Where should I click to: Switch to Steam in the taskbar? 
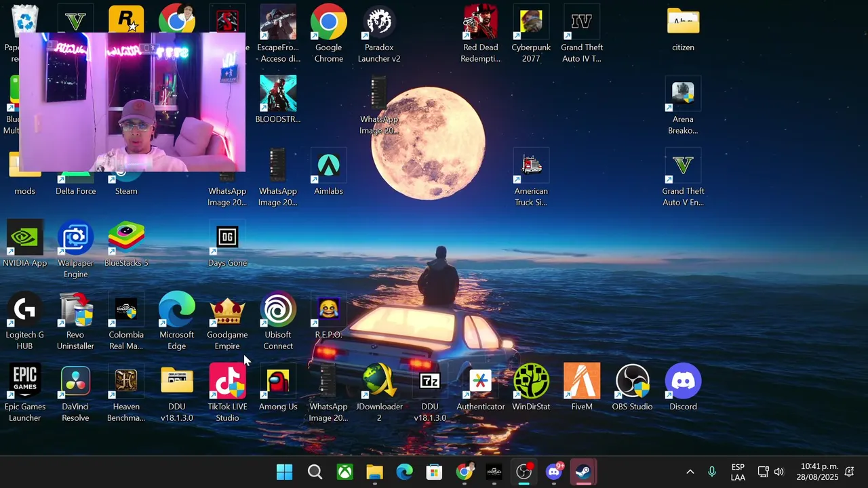coord(584,472)
